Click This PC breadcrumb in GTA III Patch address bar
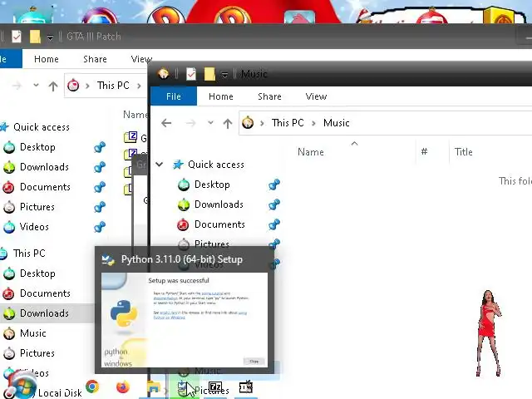The image size is (532, 399). pyautogui.click(x=113, y=86)
